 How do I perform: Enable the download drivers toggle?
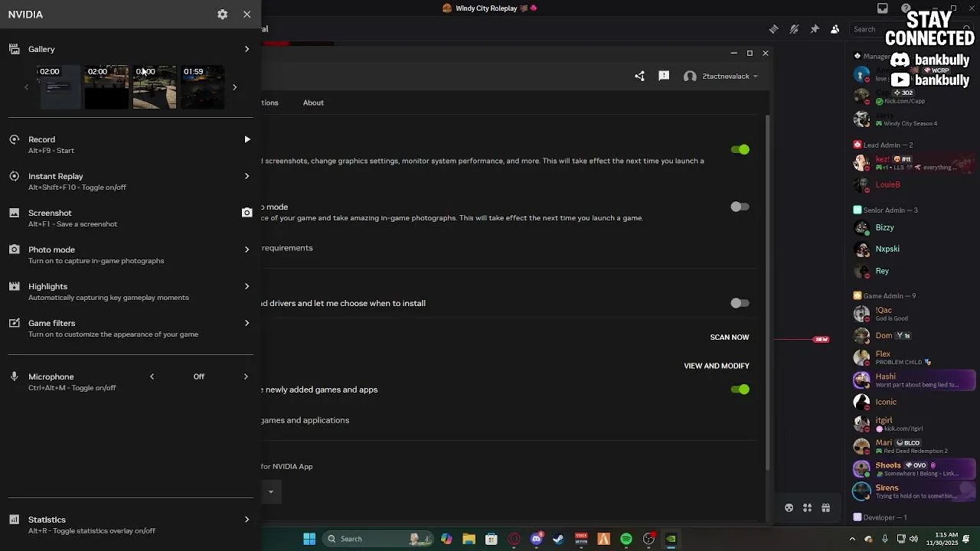click(x=740, y=303)
